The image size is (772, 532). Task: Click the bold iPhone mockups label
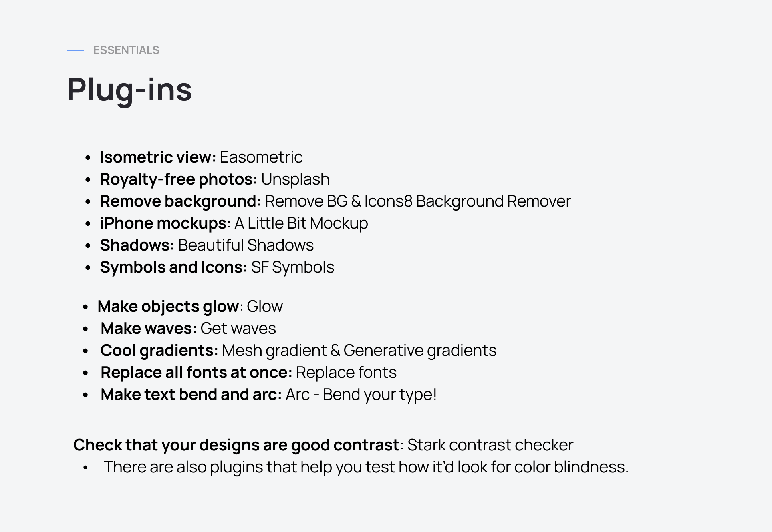pos(163,223)
